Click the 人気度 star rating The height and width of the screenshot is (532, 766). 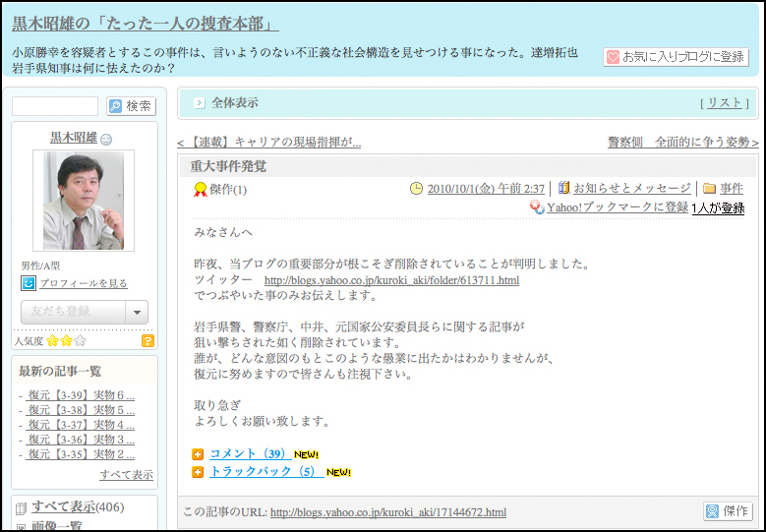[66, 341]
